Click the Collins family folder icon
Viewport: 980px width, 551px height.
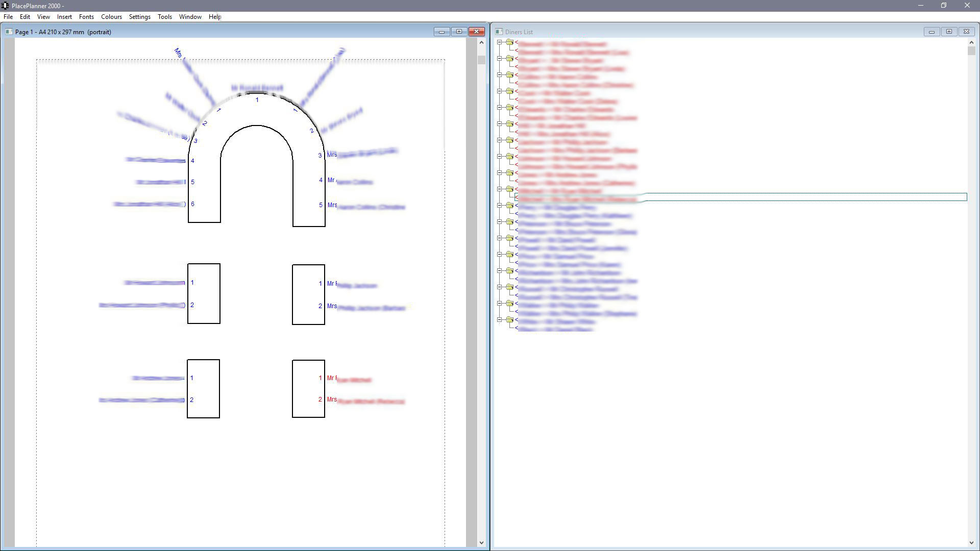(x=509, y=75)
